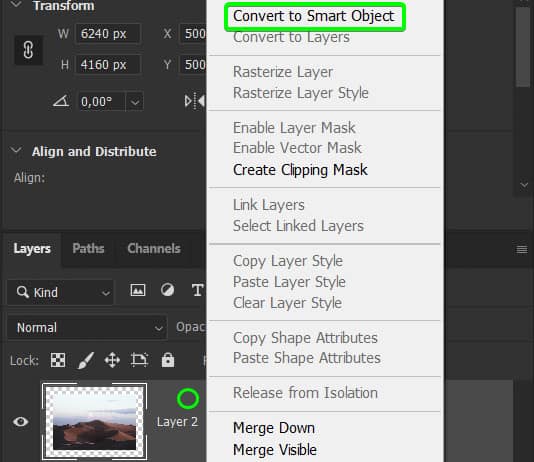Switch to the Channels tab
This screenshot has height=462, width=534.
pos(154,249)
